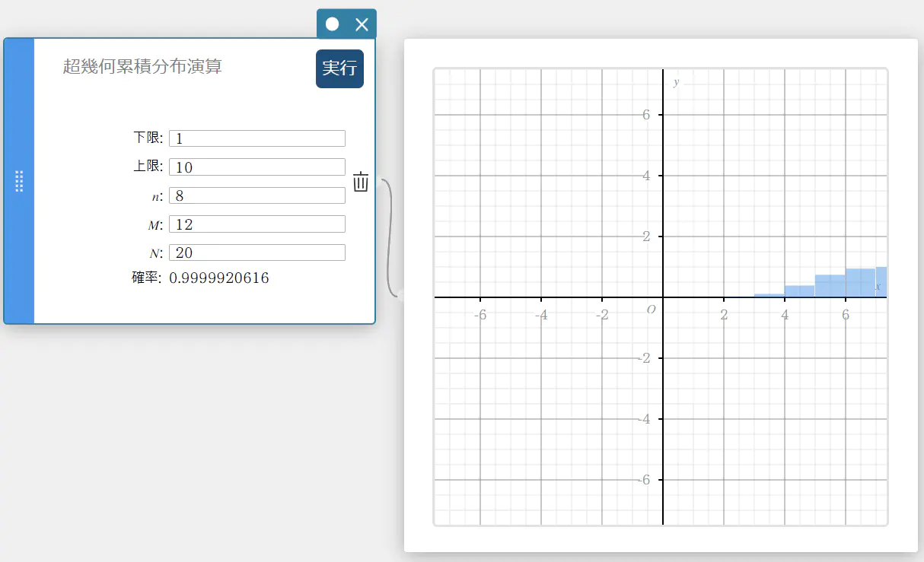Select the histogram bar between x=4 and x=5
Image resolution: width=924 pixels, height=562 pixels.
799,291
